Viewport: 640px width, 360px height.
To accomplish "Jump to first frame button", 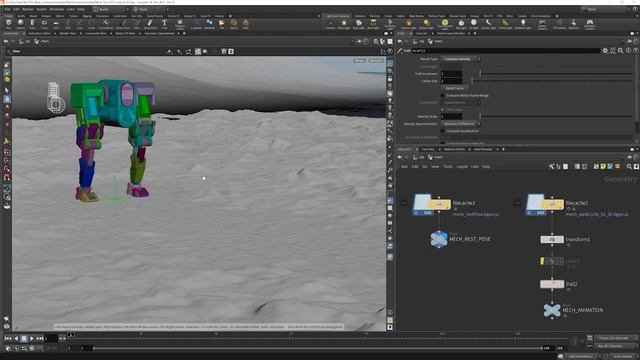I will (x=8, y=338).
